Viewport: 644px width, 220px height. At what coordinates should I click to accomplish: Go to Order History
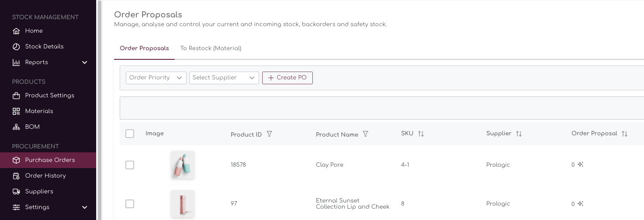[45, 175]
